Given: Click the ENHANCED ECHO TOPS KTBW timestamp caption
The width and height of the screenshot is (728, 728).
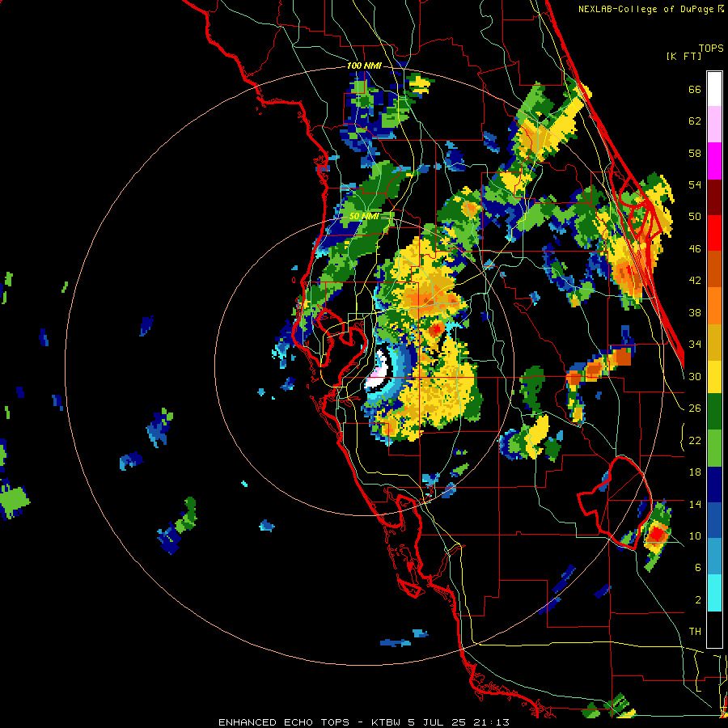Looking at the screenshot, I should pyautogui.click(x=364, y=722).
